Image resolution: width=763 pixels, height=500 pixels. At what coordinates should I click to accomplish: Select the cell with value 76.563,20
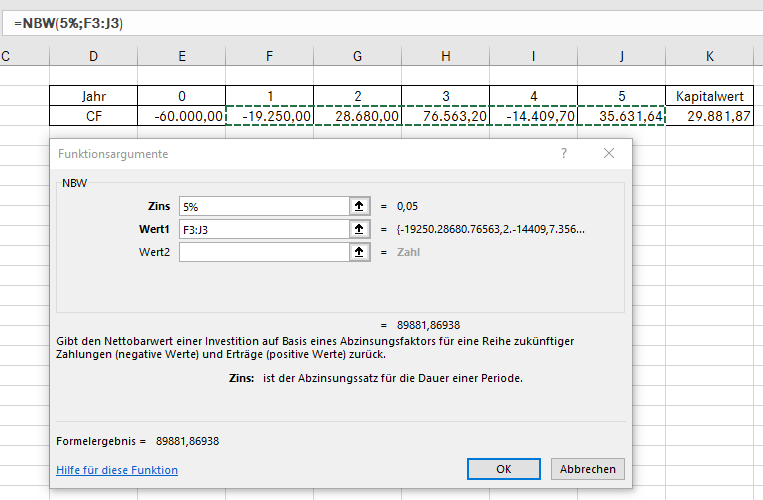coord(445,116)
